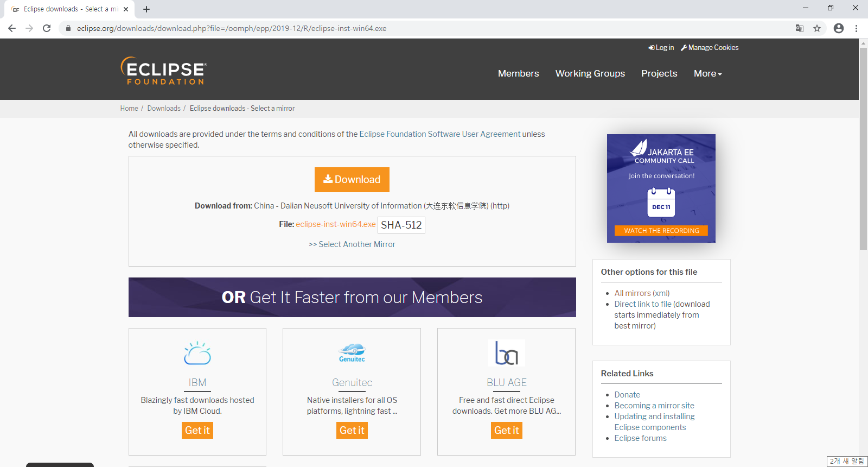Open the Members menu item
Viewport: 868px width, 467px height.
(x=519, y=73)
